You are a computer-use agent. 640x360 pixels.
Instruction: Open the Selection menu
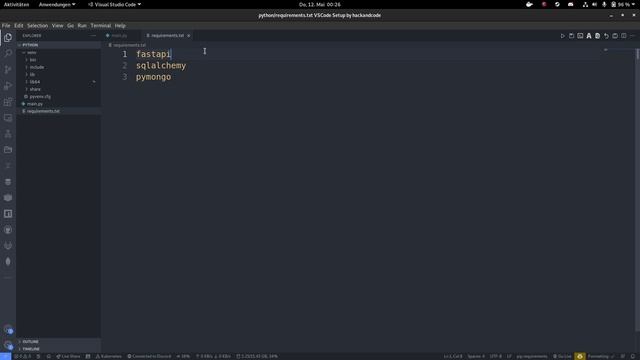point(38,25)
